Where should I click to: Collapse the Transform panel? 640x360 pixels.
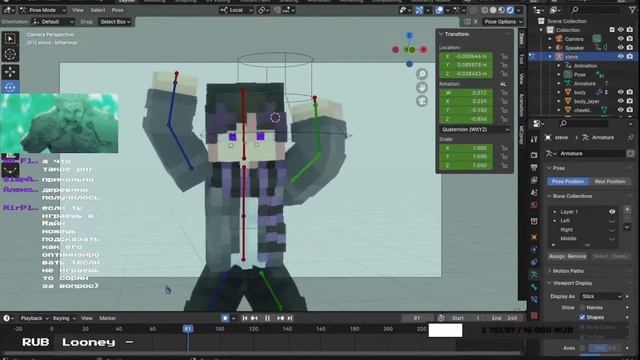456,34
